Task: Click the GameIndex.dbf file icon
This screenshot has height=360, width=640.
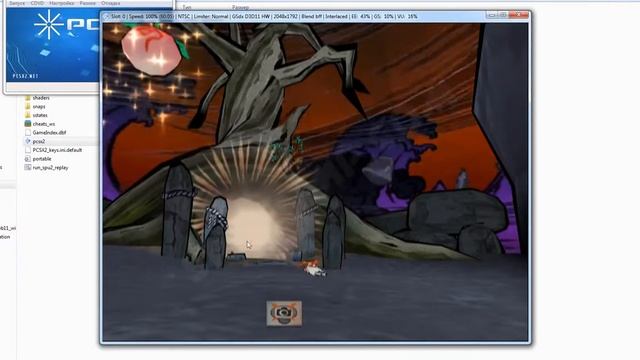Action: click(28, 133)
